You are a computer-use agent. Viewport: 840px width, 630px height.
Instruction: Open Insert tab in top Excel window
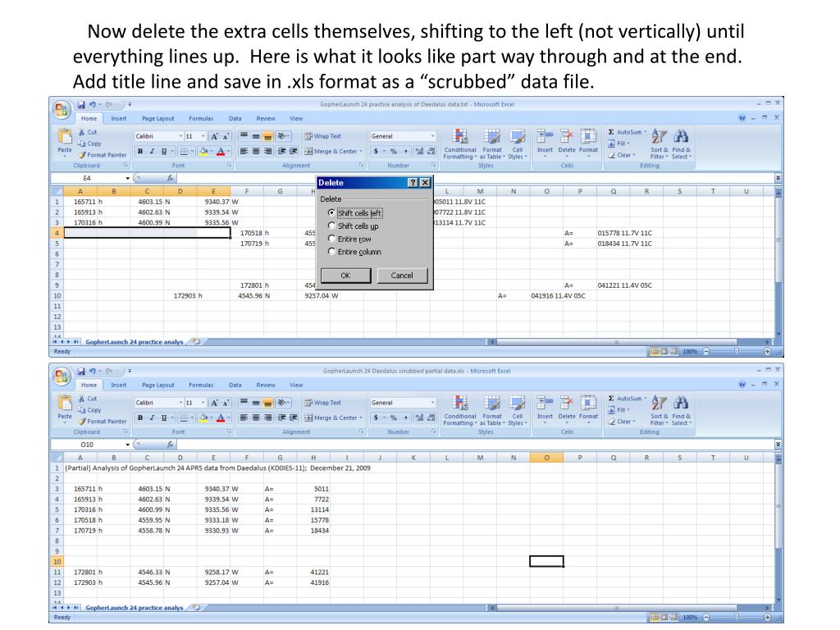click(x=118, y=118)
